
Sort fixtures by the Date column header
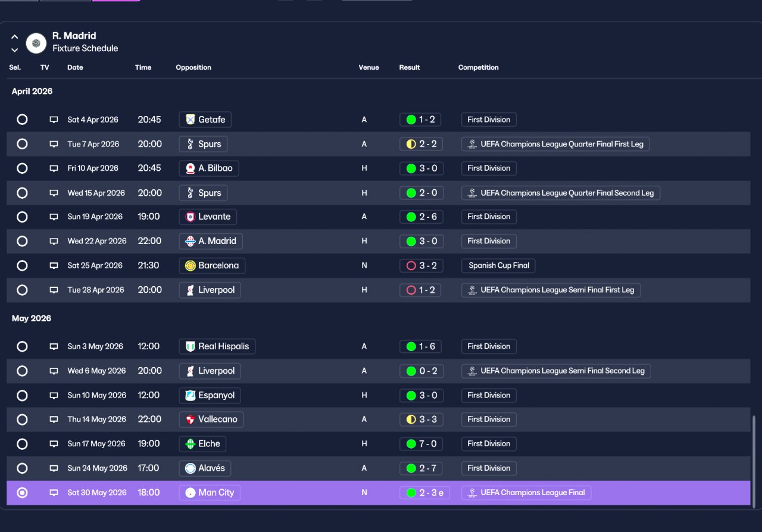[x=75, y=67]
